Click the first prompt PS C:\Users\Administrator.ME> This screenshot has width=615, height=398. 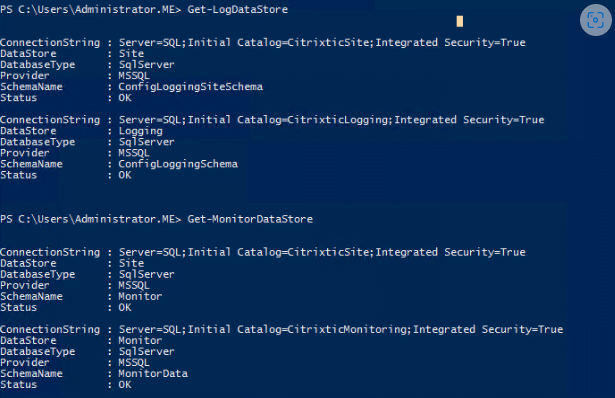[91, 9]
